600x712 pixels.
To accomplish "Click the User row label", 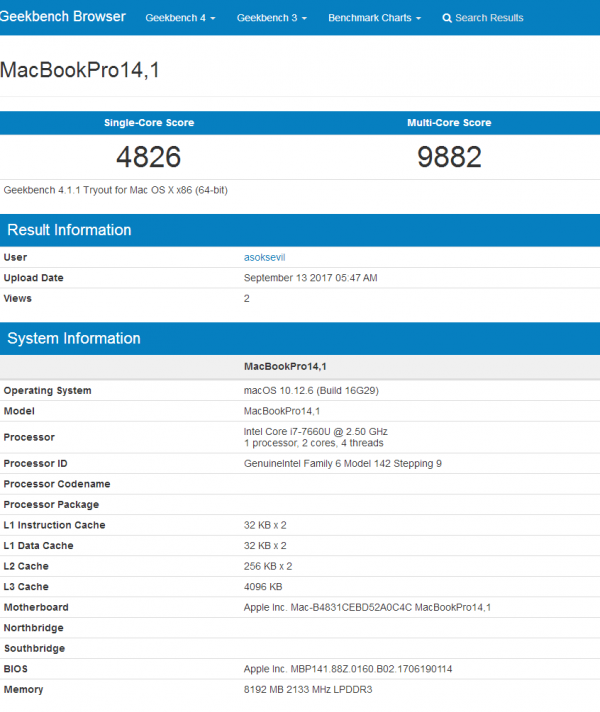I will tap(15, 257).
